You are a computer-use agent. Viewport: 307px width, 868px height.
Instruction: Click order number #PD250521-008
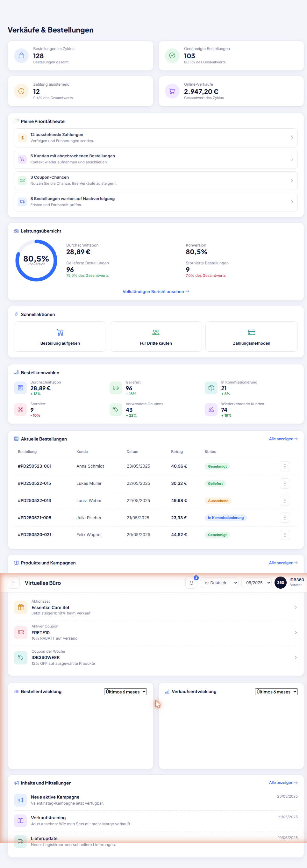click(34, 518)
